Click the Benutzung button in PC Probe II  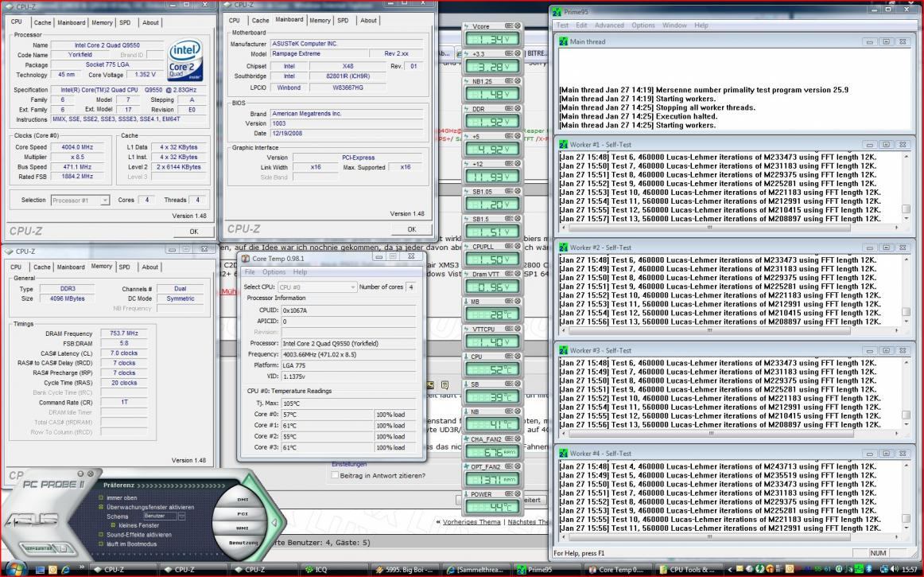click(x=243, y=542)
